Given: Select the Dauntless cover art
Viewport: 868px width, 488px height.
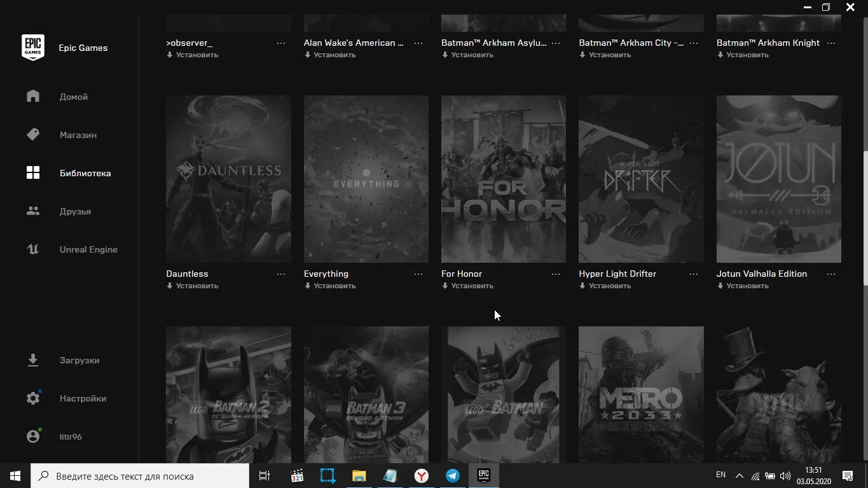Looking at the screenshot, I should (x=228, y=179).
